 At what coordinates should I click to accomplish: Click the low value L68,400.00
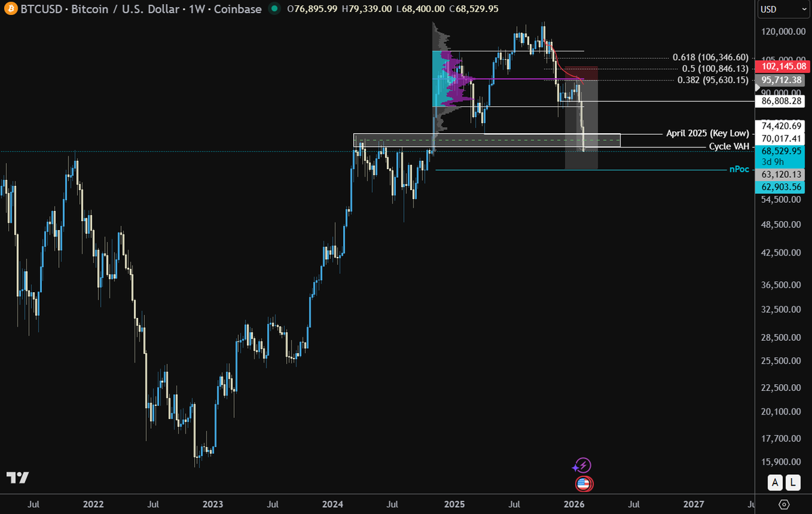(x=420, y=9)
